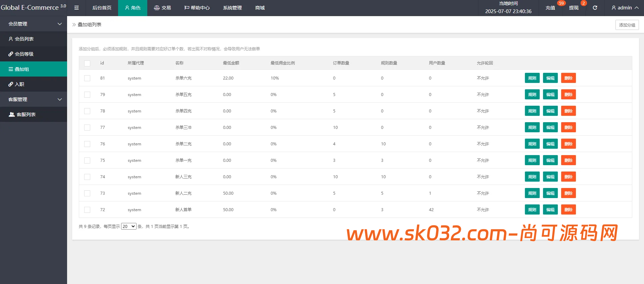Collapse the 客服管理 sidebar section
Viewport: 644px width, 284px height.
pos(34,99)
